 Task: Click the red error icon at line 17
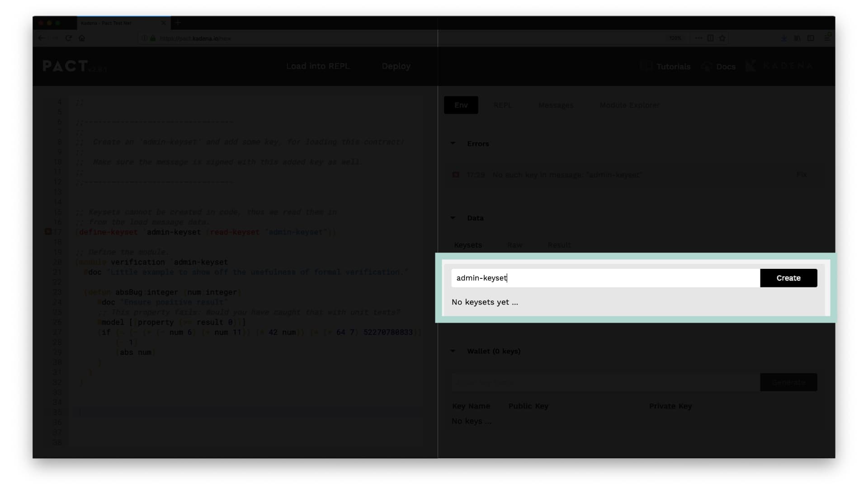click(48, 232)
